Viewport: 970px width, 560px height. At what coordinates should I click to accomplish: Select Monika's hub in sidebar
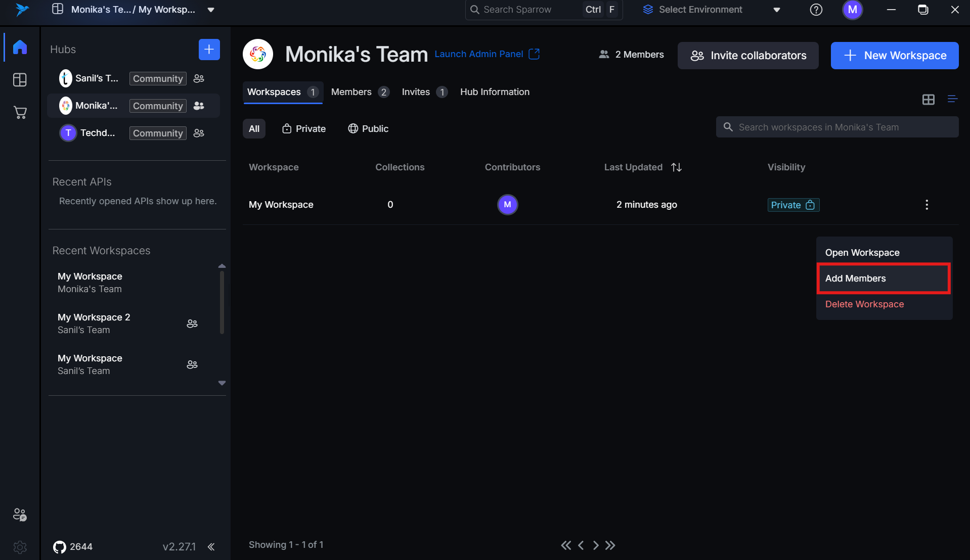click(x=134, y=106)
